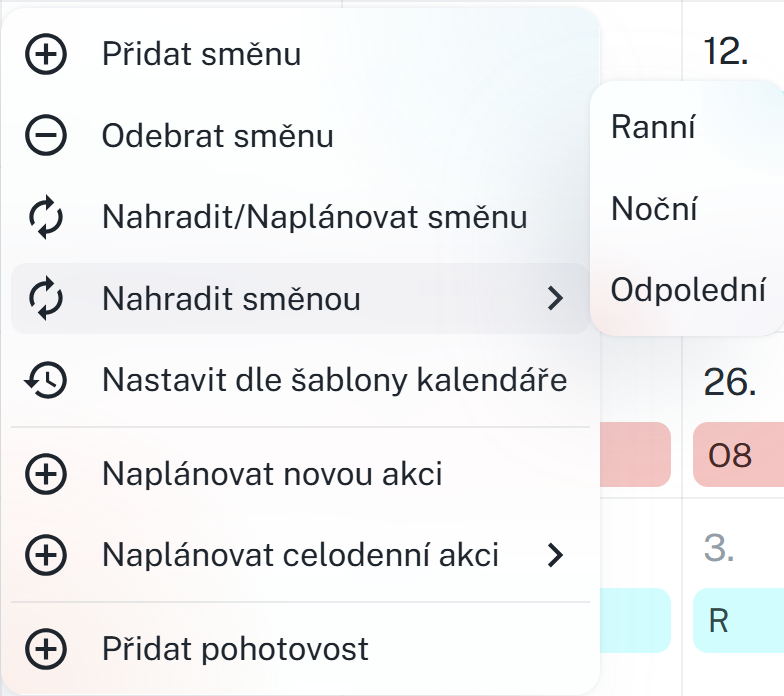Select calendar day 26.
The height and width of the screenshot is (696, 784).
pyautogui.click(x=729, y=383)
